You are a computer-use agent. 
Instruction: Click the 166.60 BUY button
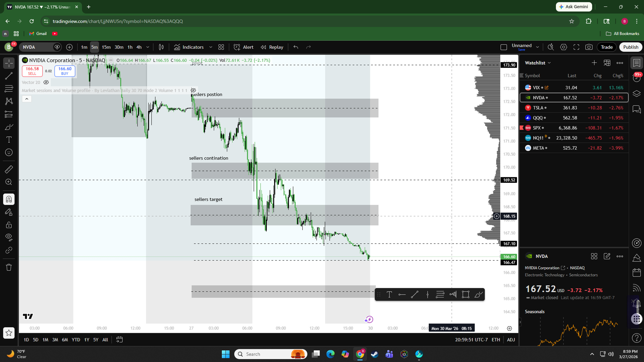point(65,71)
